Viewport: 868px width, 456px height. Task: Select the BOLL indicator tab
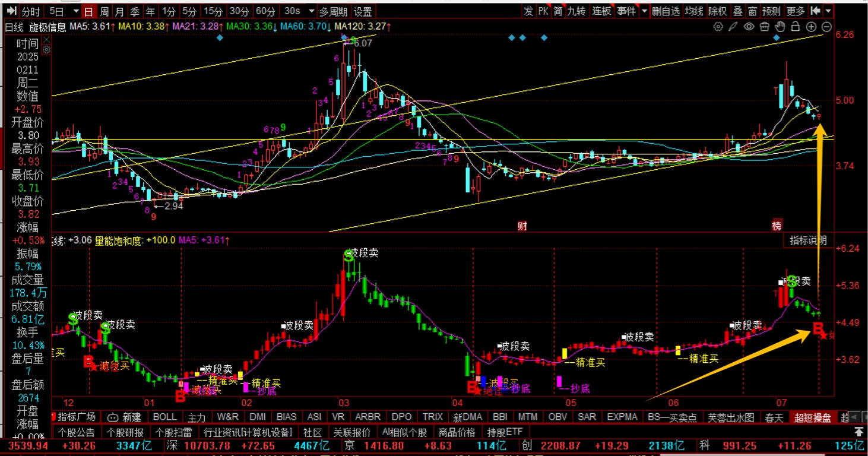pyautogui.click(x=164, y=417)
